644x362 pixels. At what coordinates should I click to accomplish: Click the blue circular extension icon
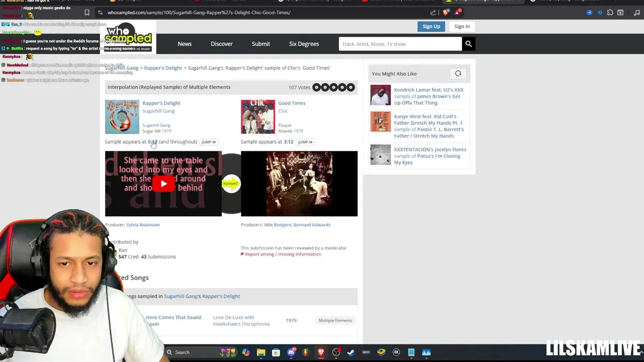pyautogui.click(x=590, y=13)
